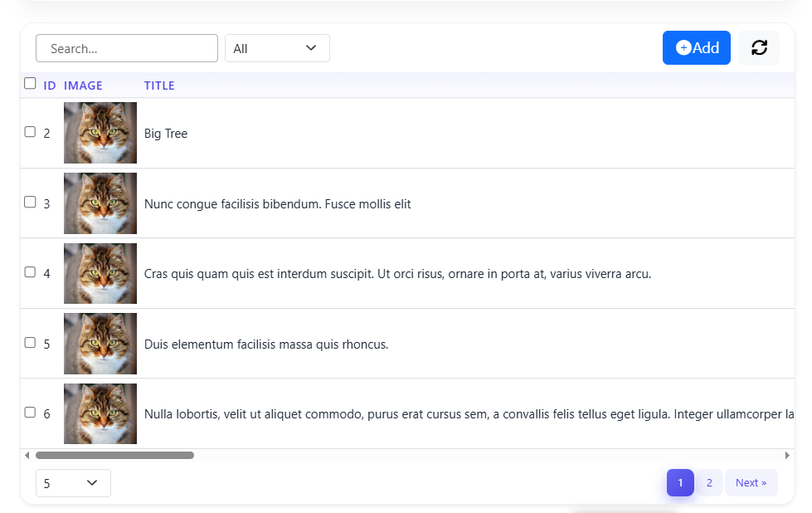
Task: Click the horizontal scrollbar left arrow
Action: point(27,455)
